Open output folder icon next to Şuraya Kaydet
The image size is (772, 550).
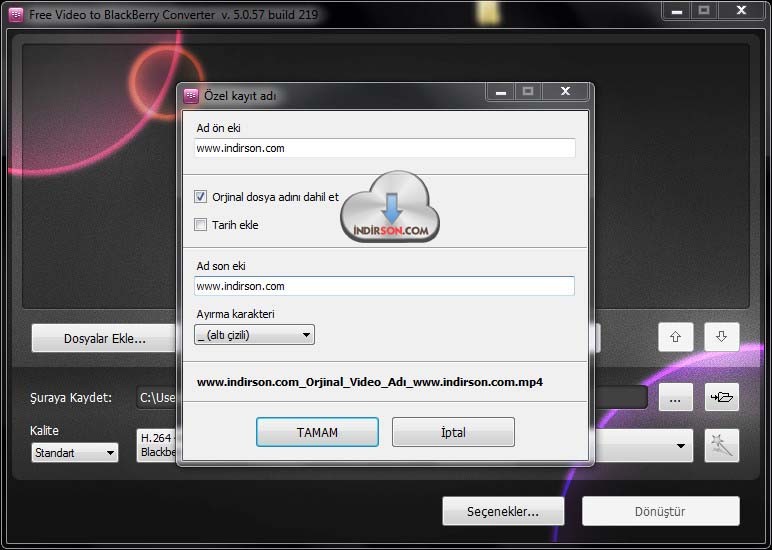[722, 397]
